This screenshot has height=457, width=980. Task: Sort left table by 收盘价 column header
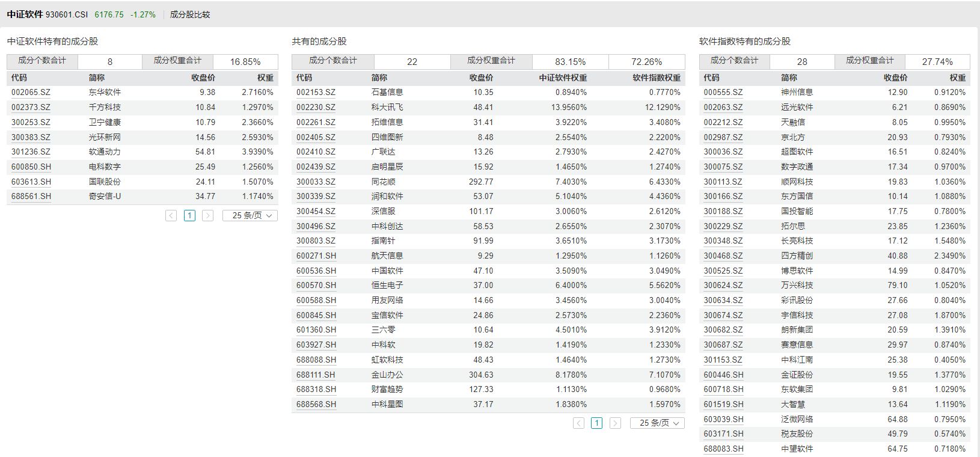coord(203,78)
